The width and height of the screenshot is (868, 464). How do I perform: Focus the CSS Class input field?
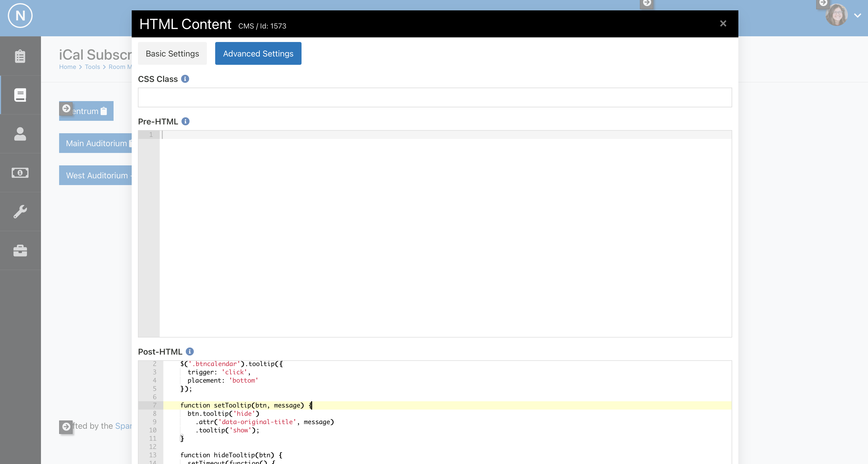click(x=435, y=98)
